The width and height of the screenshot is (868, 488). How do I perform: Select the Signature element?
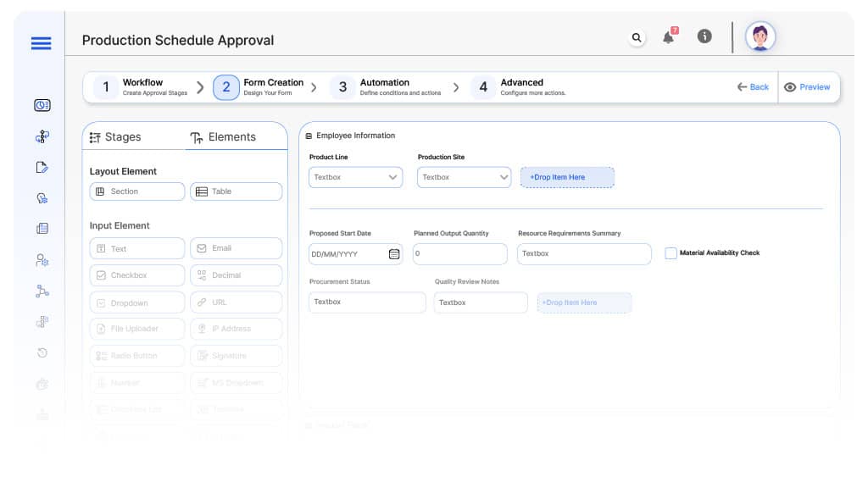(x=236, y=356)
